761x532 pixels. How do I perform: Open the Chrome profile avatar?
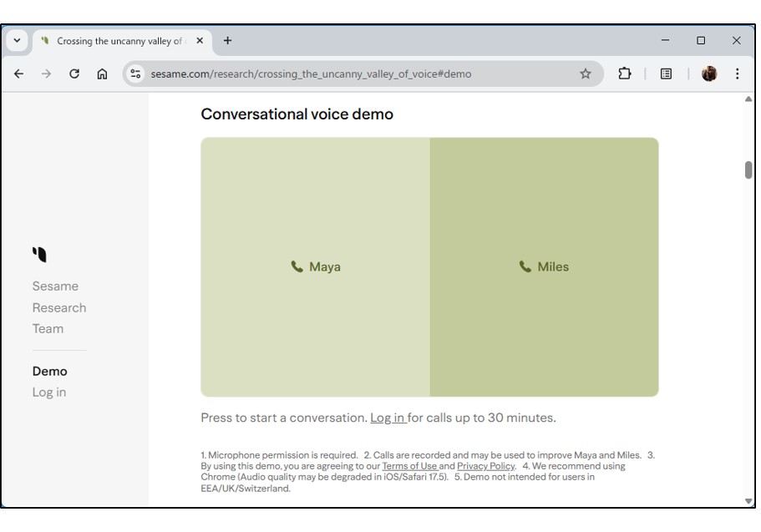(709, 73)
